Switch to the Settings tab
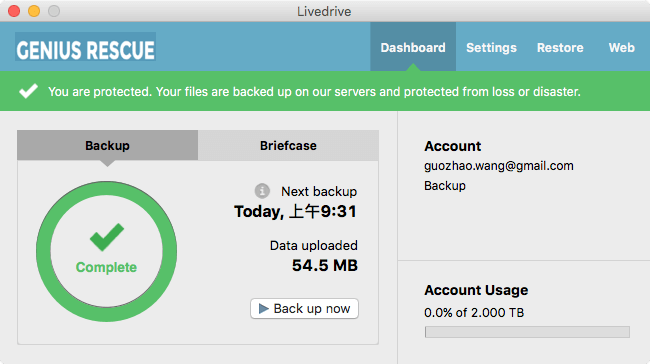650x364 pixels. coord(491,47)
